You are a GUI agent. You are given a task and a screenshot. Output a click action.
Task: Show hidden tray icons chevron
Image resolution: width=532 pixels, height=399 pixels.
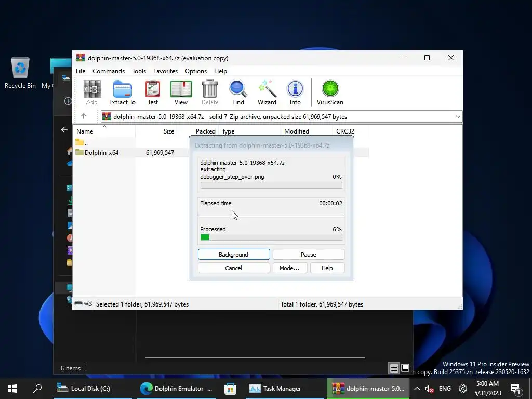[x=417, y=389]
